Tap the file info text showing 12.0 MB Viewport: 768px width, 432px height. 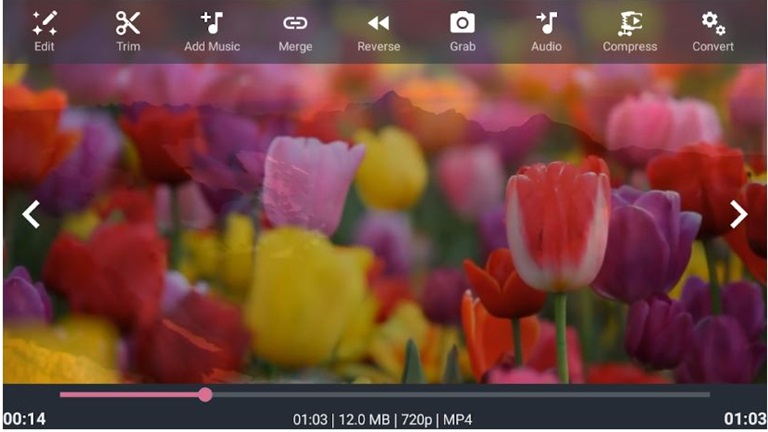[384, 419]
